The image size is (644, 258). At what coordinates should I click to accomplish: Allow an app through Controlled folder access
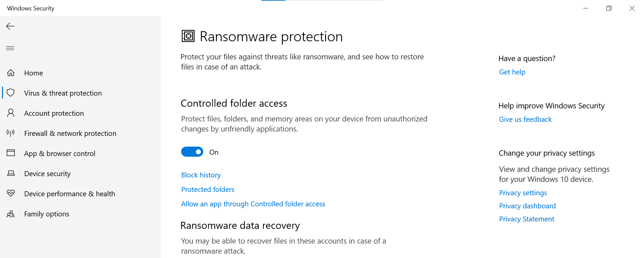coord(253,204)
